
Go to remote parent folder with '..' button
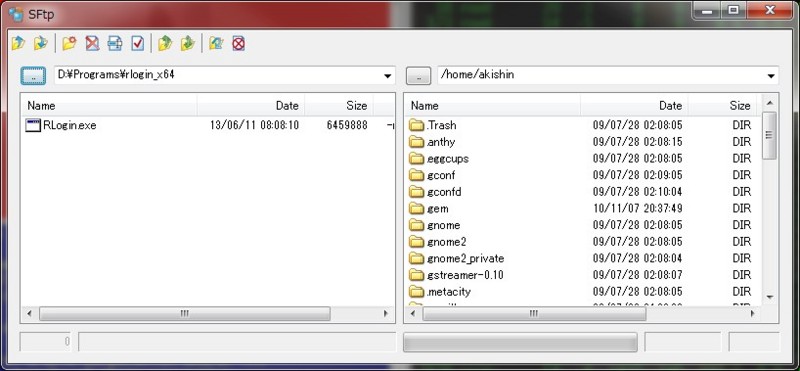pyautogui.click(x=419, y=76)
